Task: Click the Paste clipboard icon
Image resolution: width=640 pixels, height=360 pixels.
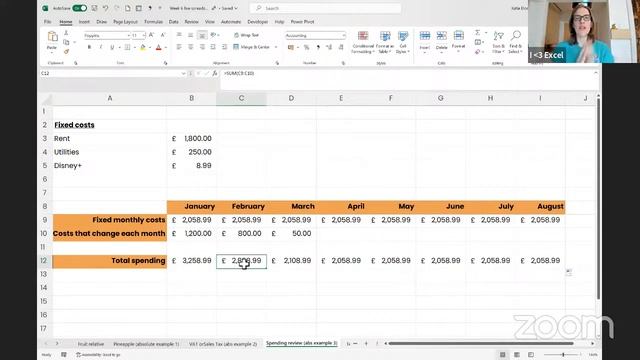Action: pyautogui.click(x=52, y=37)
